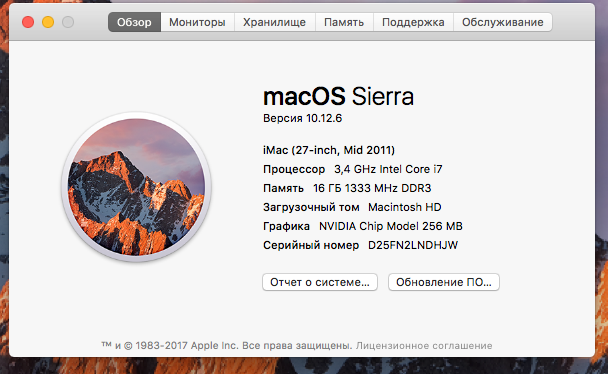Screen dimensions: 608x374
Task: Click the Отчет о системе... button
Action: pos(320,282)
